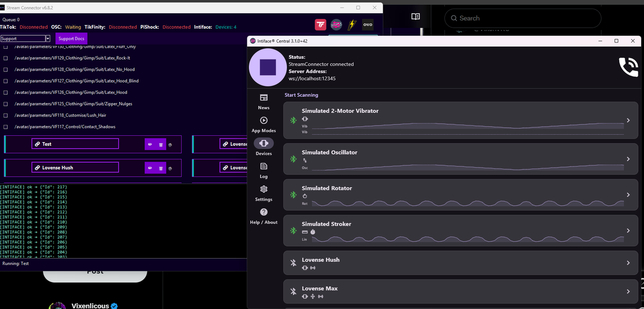Click the "Devices: 4" Intiface status text
The image size is (644, 309).
coord(225,27)
